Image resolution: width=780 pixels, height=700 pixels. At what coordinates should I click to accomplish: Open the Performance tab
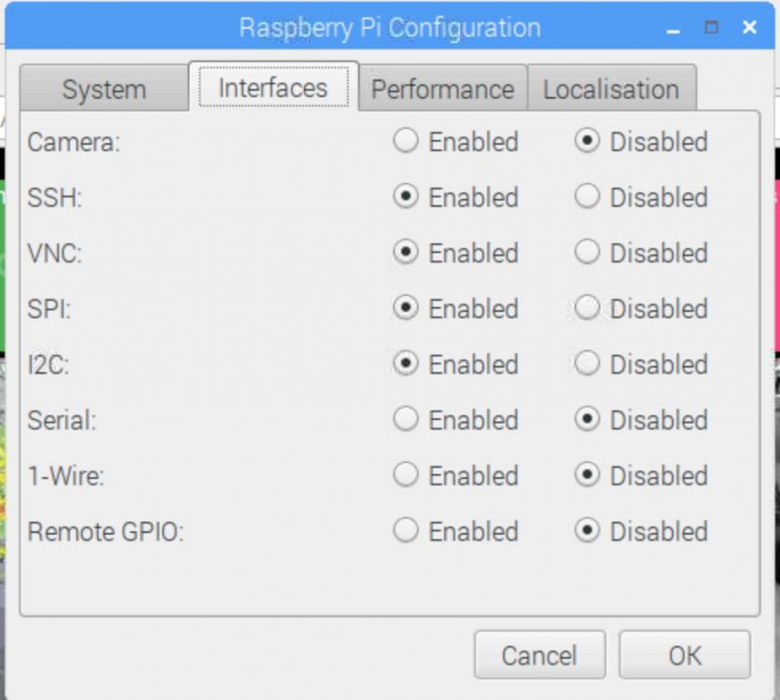pos(442,90)
